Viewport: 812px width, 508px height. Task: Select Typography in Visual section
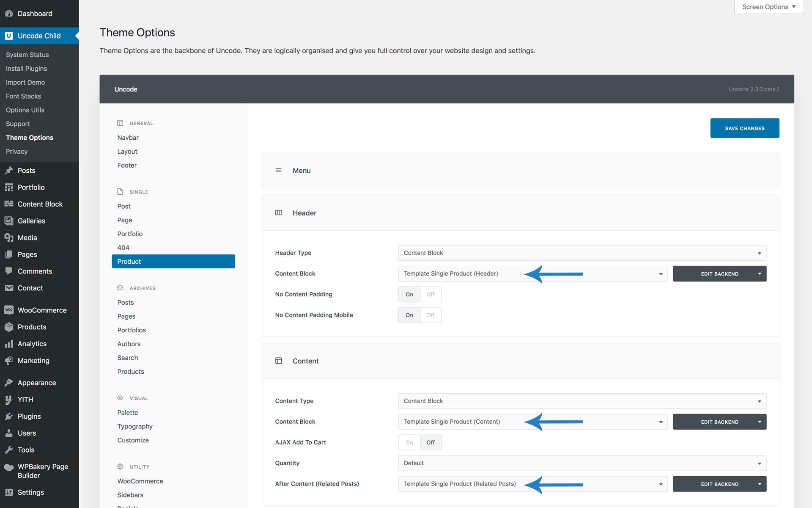pyautogui.click(x=135, y=426)
